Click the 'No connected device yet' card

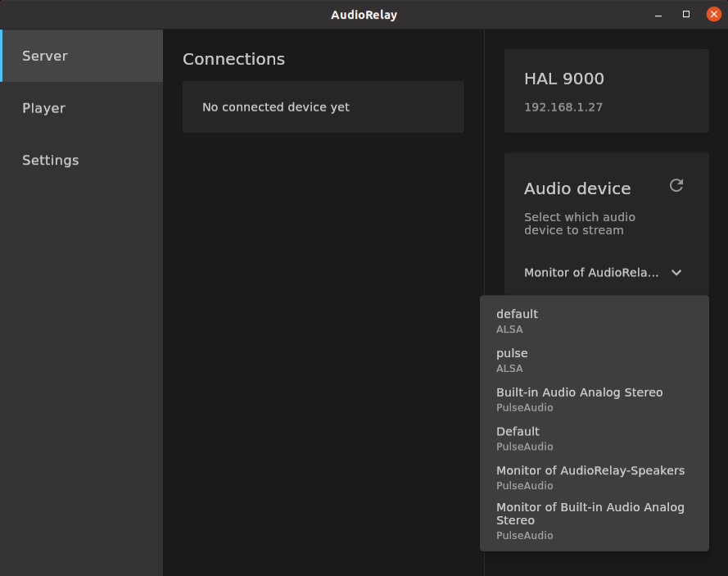(323, 107)
